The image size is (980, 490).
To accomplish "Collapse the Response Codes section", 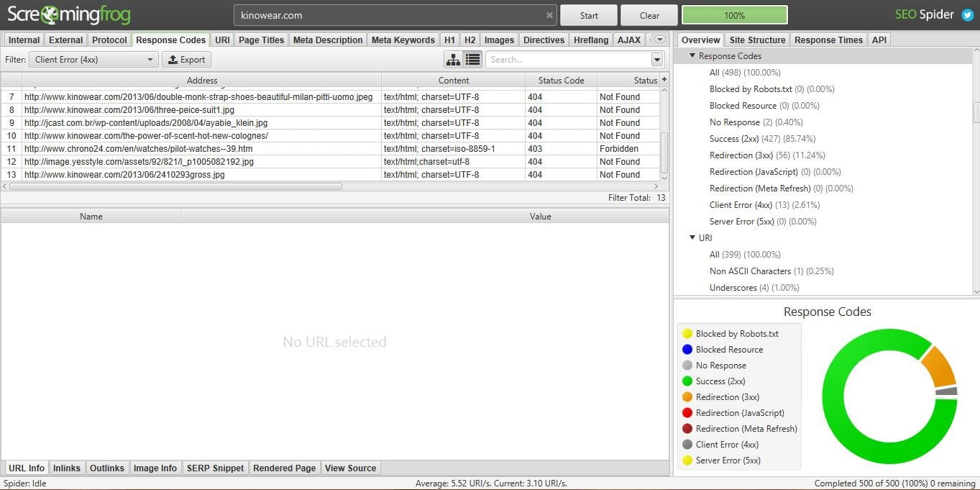I will tap(692, 56).
